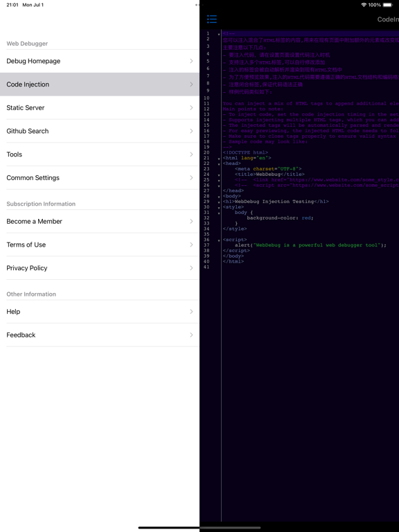This screenshot has width=399, height=532.
Task: Click the DOCTYPE html line
Action: [245, 152]
